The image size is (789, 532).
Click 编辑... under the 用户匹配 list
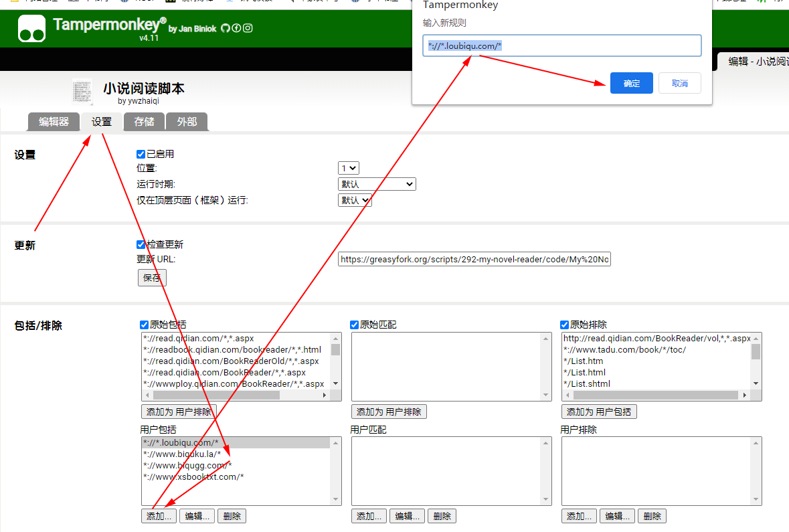(x=408, y=517)
